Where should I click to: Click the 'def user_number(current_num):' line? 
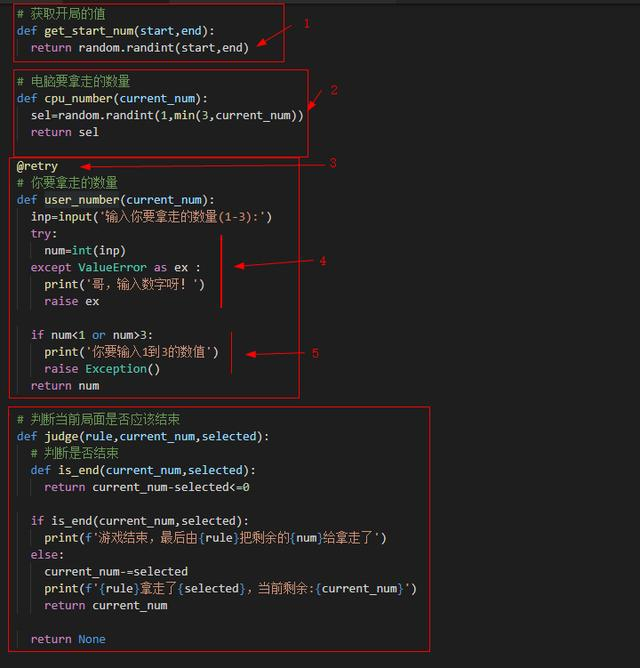tap(115, 200)
